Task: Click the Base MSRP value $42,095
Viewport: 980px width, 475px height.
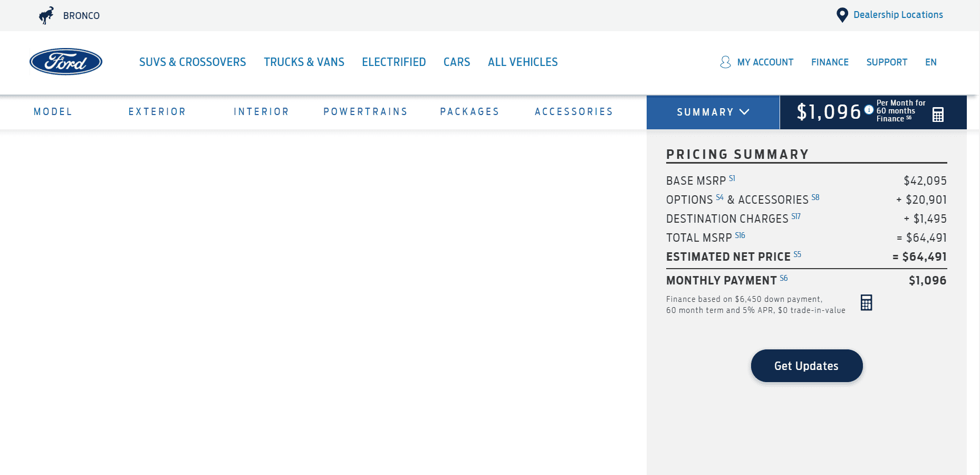Action: [x=925, y=181]
